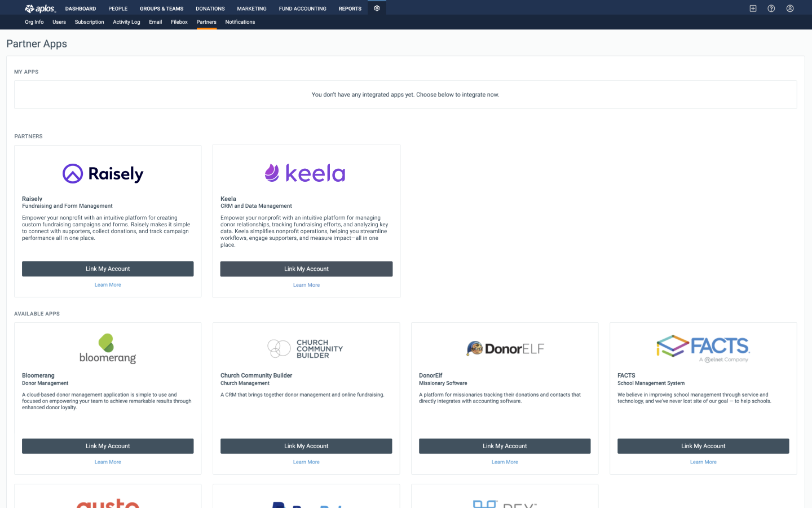The height and width of the screenshot is (508, 812).
Task: Select the Email tab
Action: click(156, 22)
